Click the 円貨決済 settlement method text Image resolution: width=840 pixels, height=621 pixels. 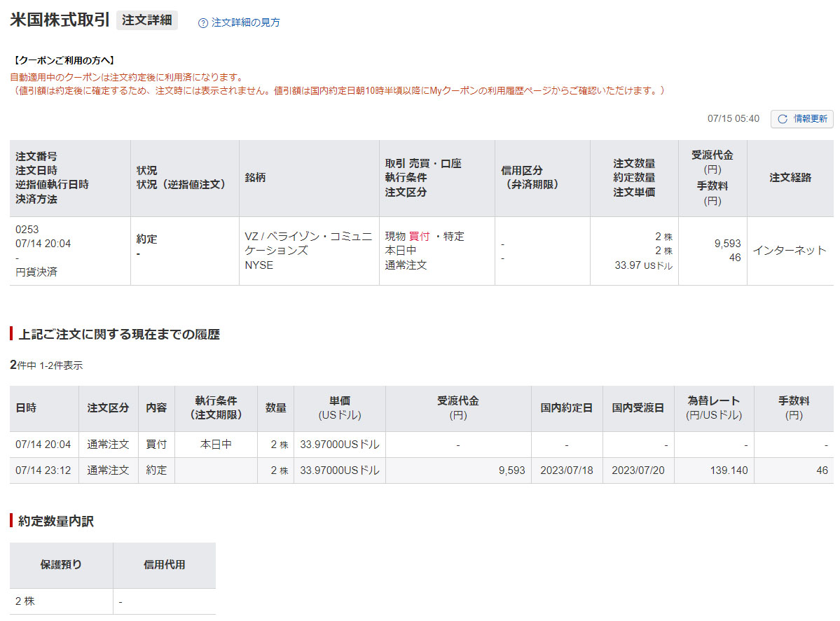click(x=36, y=272)
